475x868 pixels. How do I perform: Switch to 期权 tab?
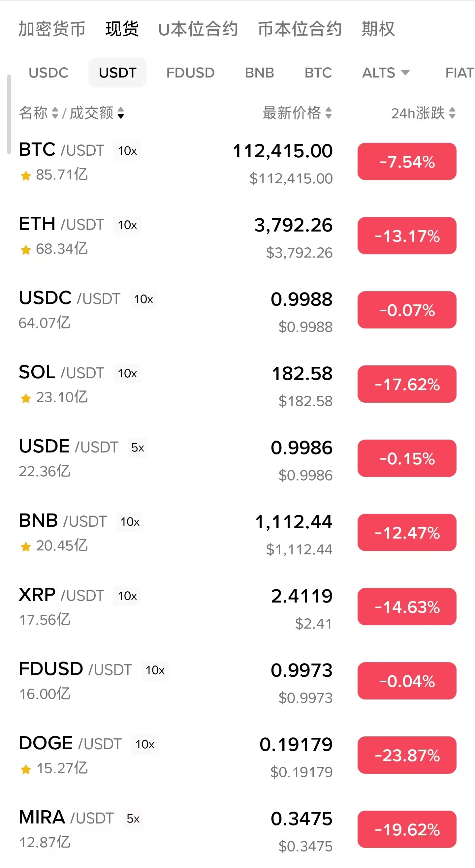pos(378,29)
